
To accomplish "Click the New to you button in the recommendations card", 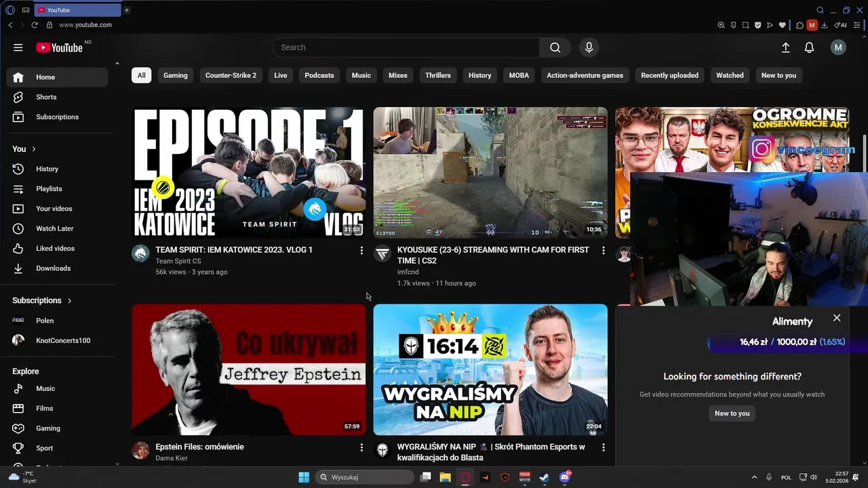I will (732, 413).
